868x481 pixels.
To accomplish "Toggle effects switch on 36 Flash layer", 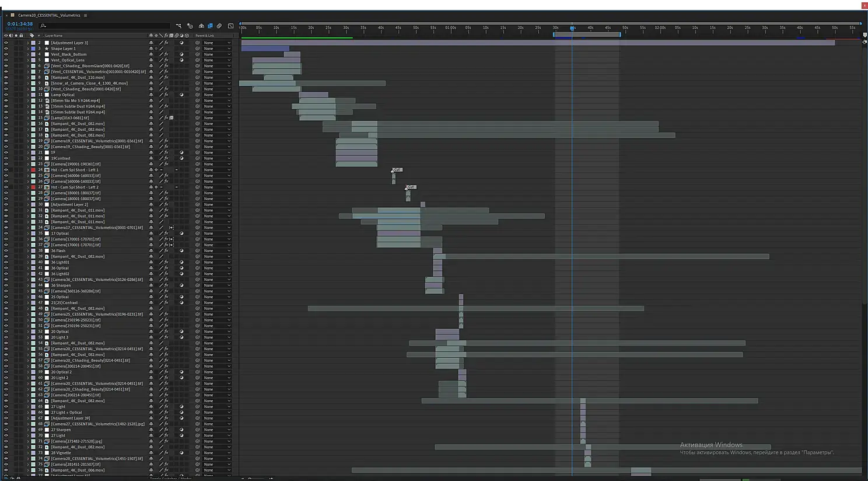I will point(166,250).
